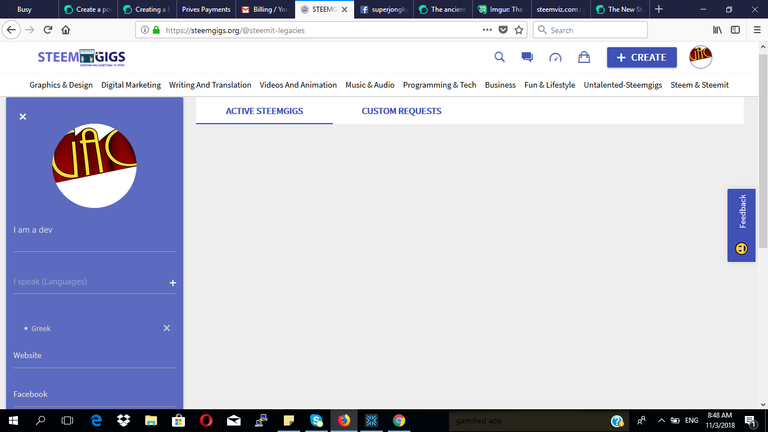Viewport: 768px width, 432px height.
Task: Click the CREATE button
Action: 642,57
